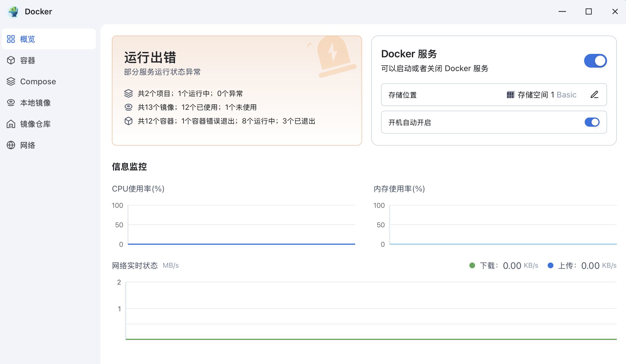
Task: Turn off 开机自动开启
Action: pyautogui.click(x=592, y=122)
